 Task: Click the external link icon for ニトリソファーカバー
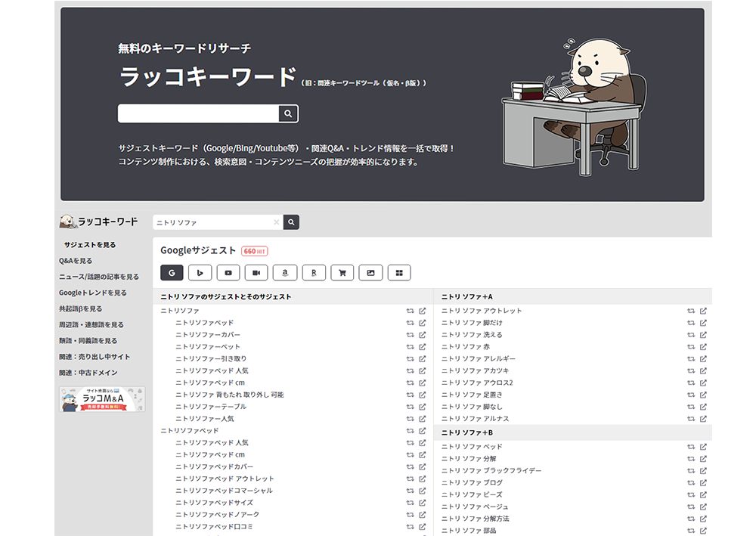point(423,334)
